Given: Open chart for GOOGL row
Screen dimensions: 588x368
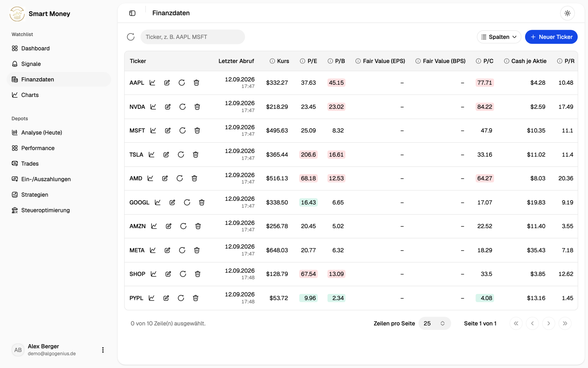Looking at the screenshot, I should tap(158, 202).
